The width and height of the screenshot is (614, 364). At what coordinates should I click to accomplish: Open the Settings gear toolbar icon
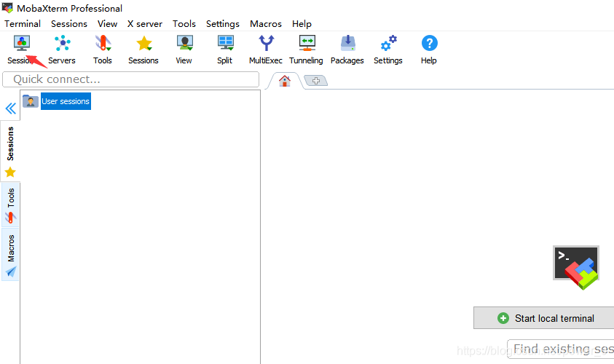[x=388, y=43]
